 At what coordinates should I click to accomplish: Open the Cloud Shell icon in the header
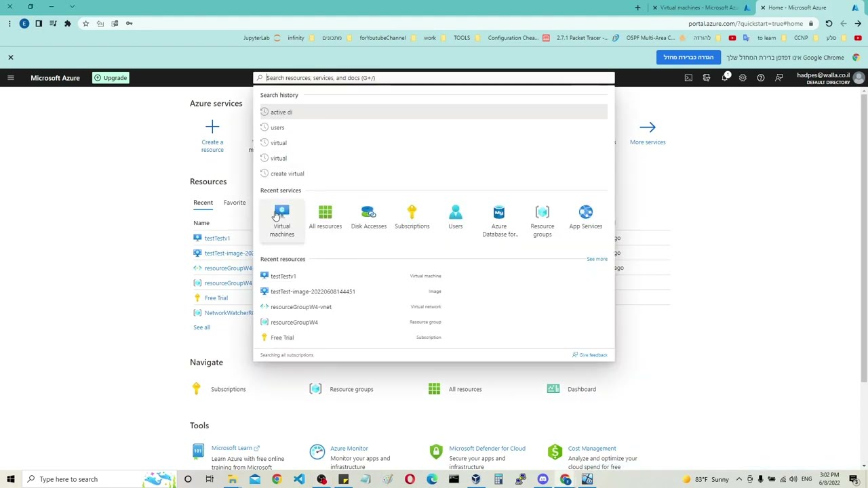click(688, 78)
